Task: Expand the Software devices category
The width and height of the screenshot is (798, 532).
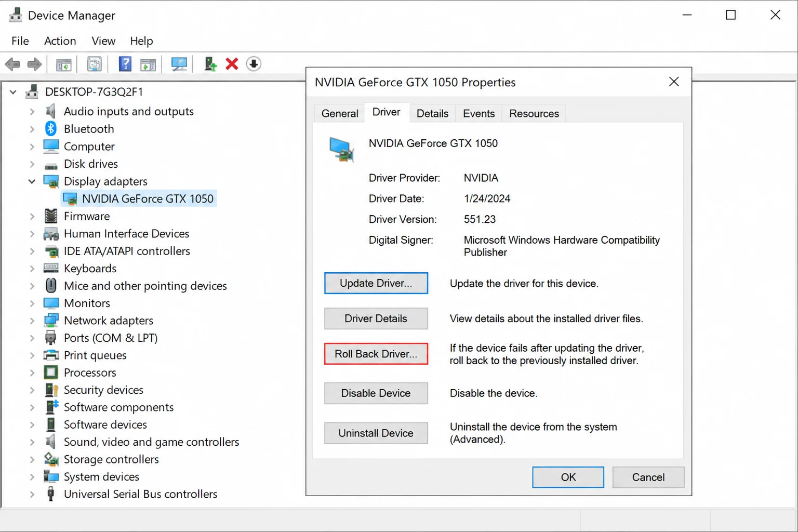Action: pos(32,424)
